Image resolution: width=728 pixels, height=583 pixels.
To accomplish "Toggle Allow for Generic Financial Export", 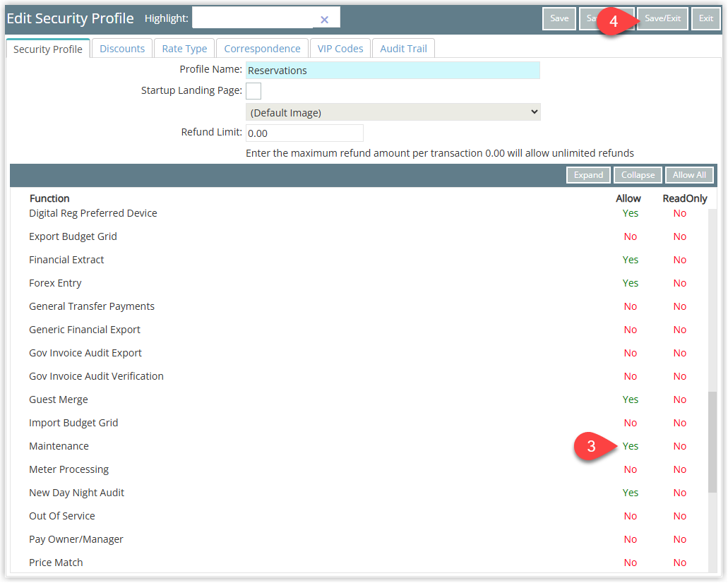I will (630, 330).
